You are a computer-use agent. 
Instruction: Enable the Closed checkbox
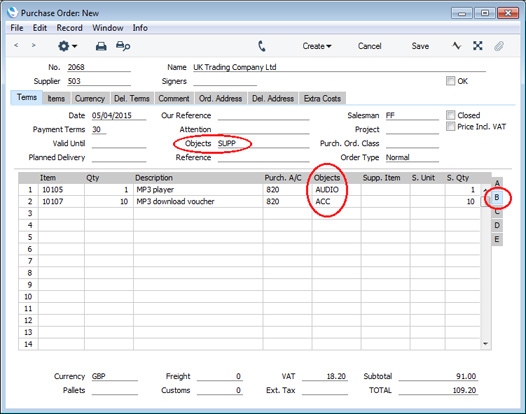[450, 115]
